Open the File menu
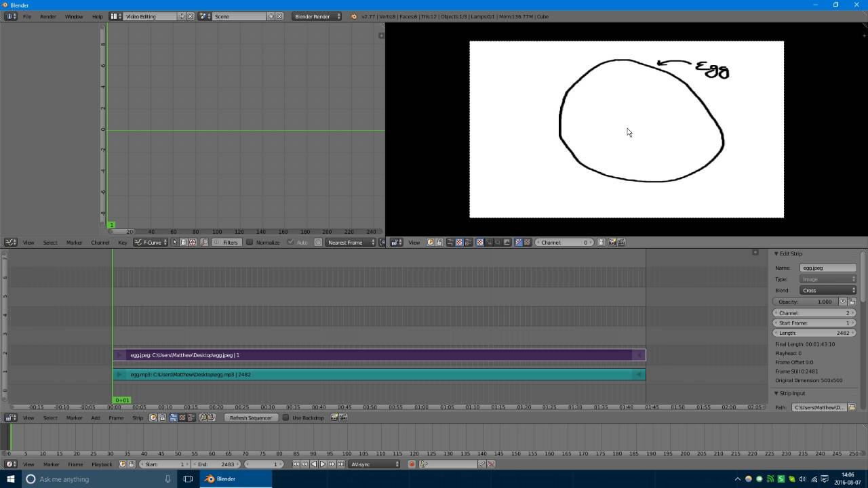 click(x=27, y=16)
